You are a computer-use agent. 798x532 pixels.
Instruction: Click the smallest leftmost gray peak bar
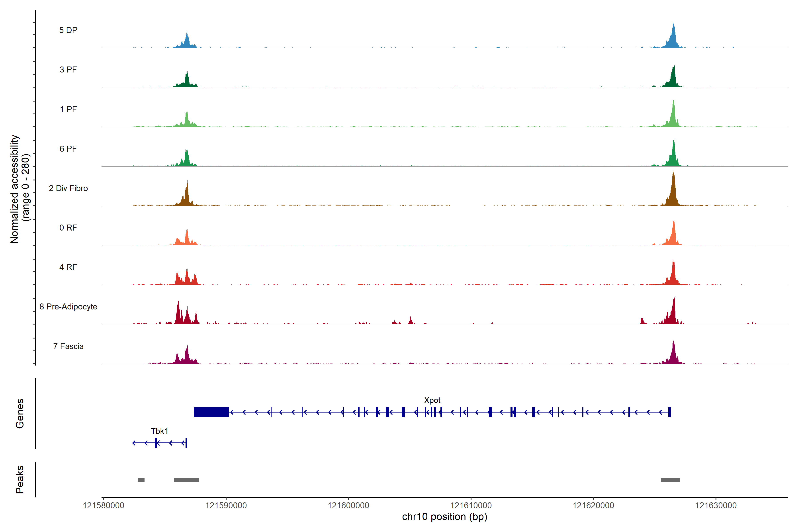point(141,480)
